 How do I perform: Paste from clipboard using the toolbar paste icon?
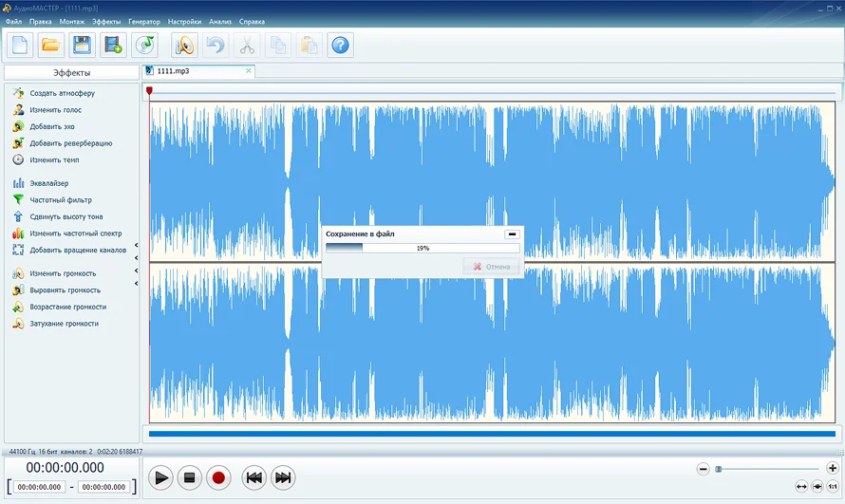pyautogui.click(x=310, y=46)
